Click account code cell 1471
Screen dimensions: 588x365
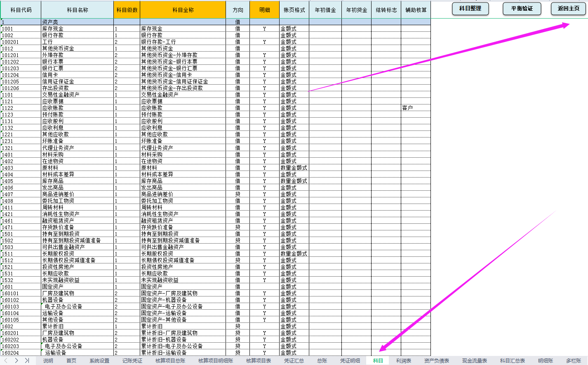coord(21,228)
